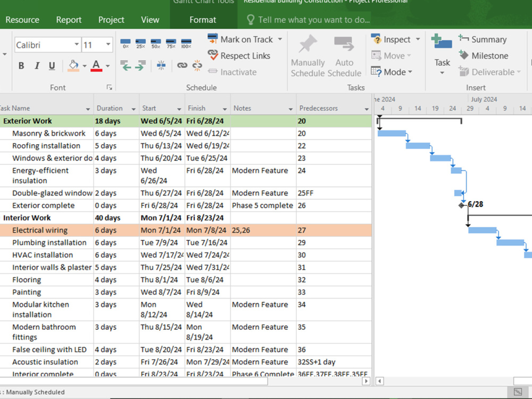This screenshot has width=532, height=399.
Task: Switch to the Report tab
Action: pyautogui.click(x=69, y=20)
